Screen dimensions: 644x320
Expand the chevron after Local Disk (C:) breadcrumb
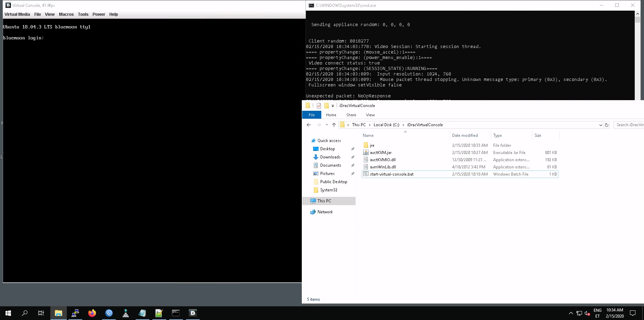[x=403, y=125]
